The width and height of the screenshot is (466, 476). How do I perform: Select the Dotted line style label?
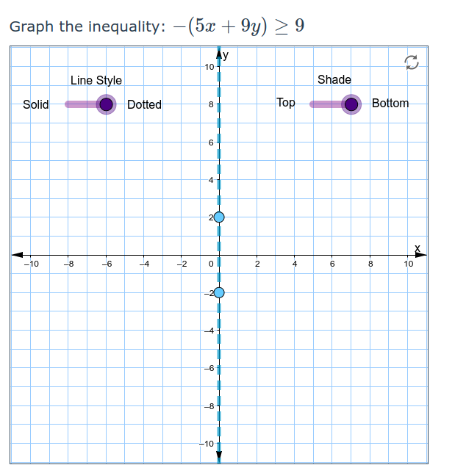tap(144, 104)
